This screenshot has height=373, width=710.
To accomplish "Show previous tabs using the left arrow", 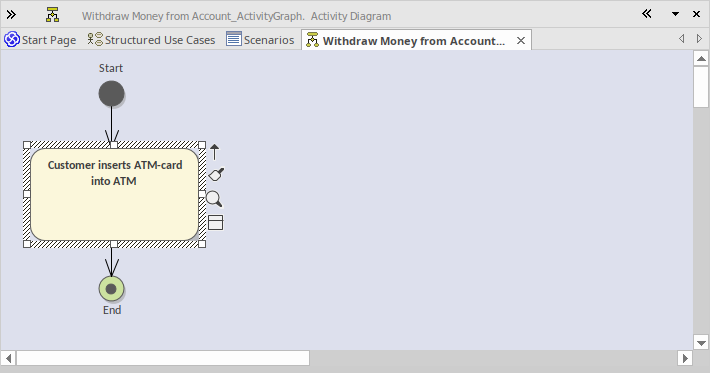I will (x=681, y=39).
